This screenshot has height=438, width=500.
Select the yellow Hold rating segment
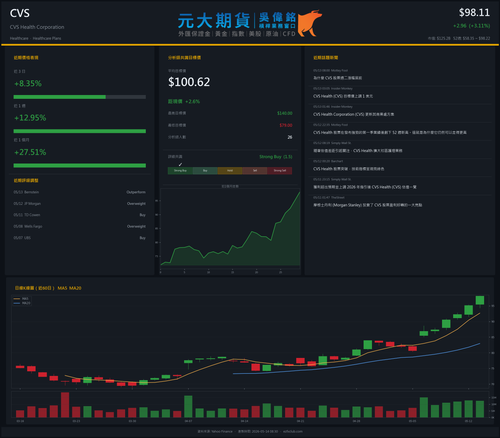click(230, 171)
